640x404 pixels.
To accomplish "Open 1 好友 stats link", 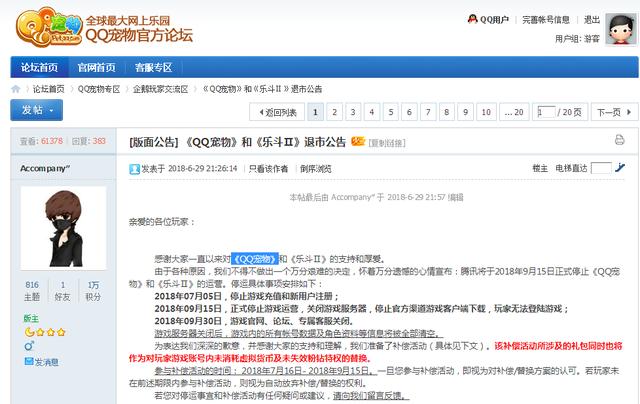I will tap(62, 291).
